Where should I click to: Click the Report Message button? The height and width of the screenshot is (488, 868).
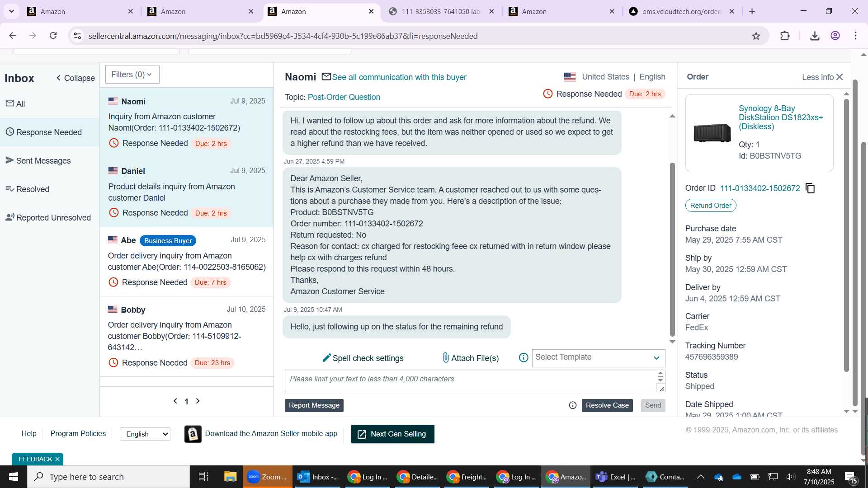pos(314,405)
